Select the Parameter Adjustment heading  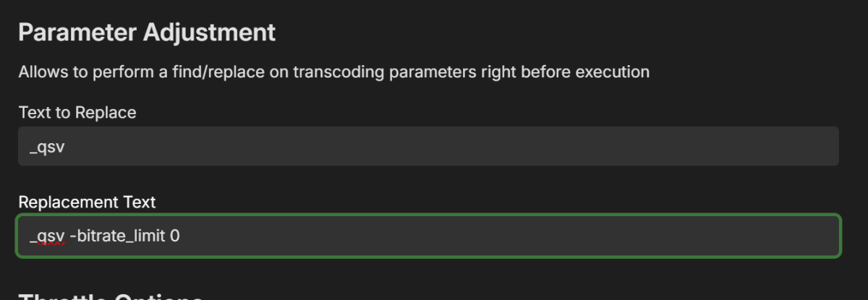tap(147, 33)
